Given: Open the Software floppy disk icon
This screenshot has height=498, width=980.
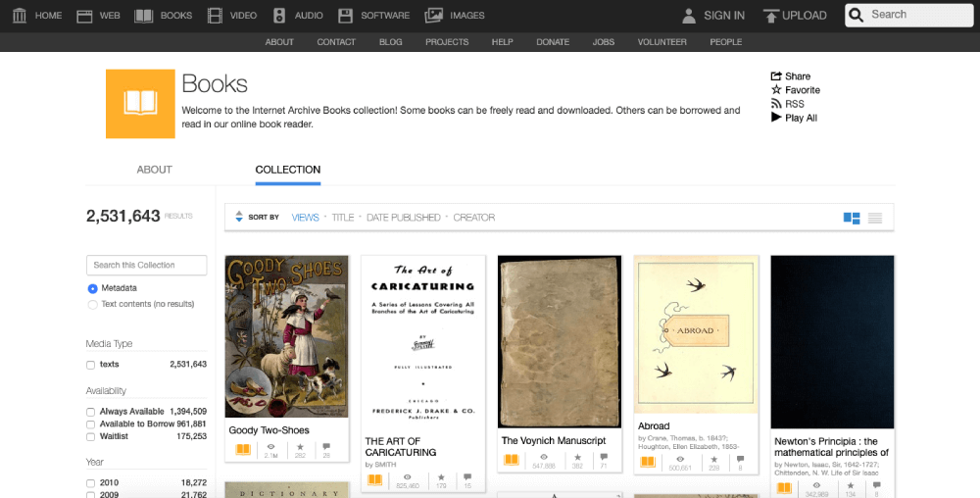Looking at the screenshot, I should (x=345, y=16).
